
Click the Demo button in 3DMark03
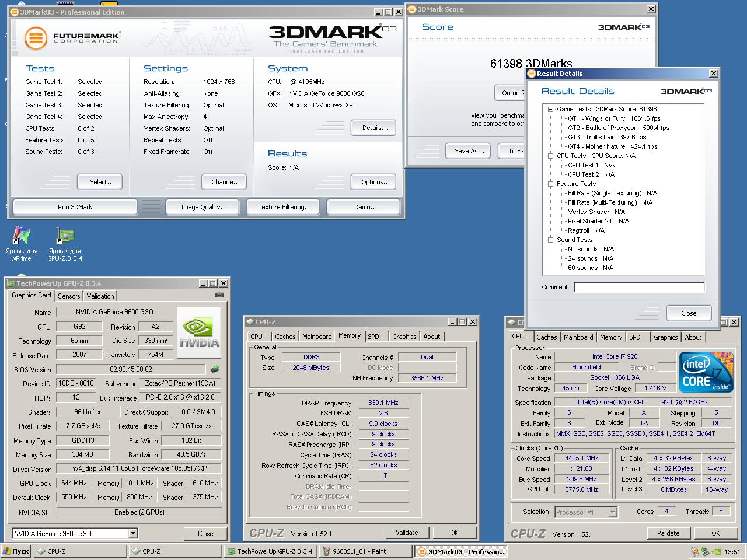pos(365,207)
